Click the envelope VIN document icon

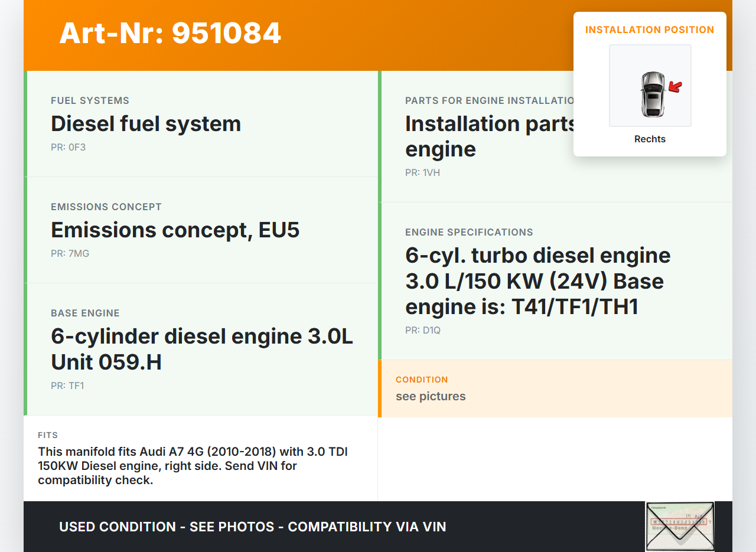pyautogui.click(x=680, y=526)
